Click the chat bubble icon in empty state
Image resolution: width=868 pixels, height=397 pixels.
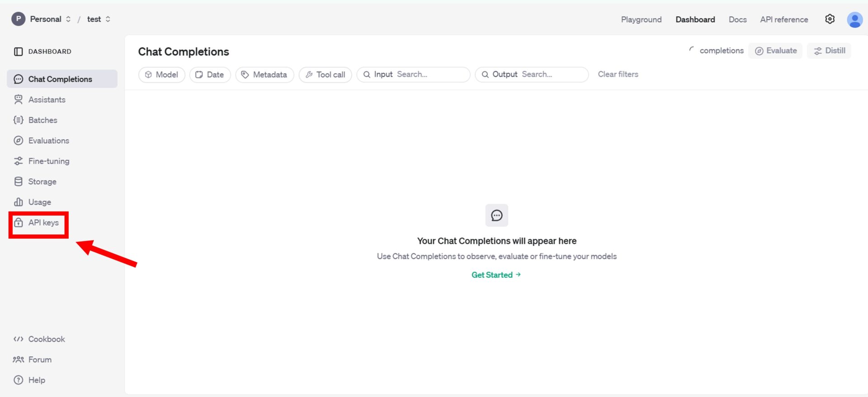pyautogui.click(x=496, y=215)
